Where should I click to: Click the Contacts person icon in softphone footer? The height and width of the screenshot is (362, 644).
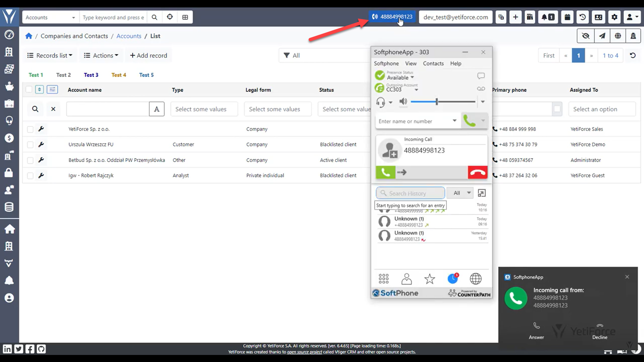coord(407,279)
